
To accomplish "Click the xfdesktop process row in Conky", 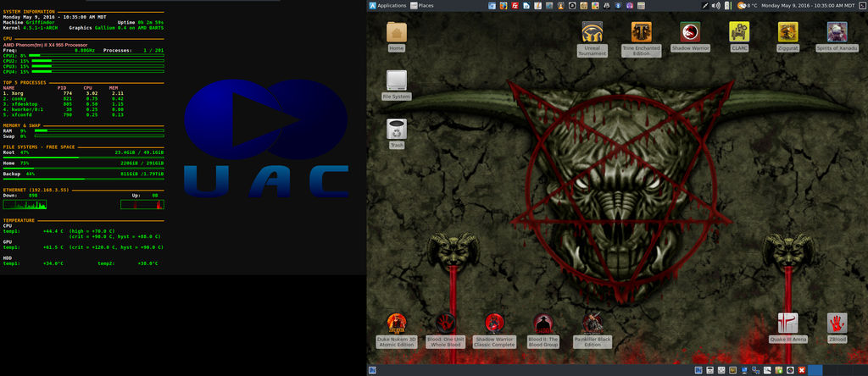I will (x=63, y=104).
